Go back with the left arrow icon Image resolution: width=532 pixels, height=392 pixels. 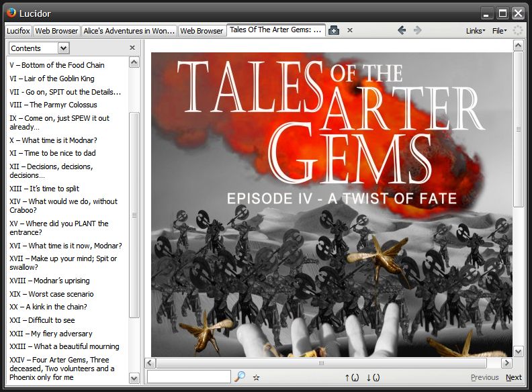point(402,30)
